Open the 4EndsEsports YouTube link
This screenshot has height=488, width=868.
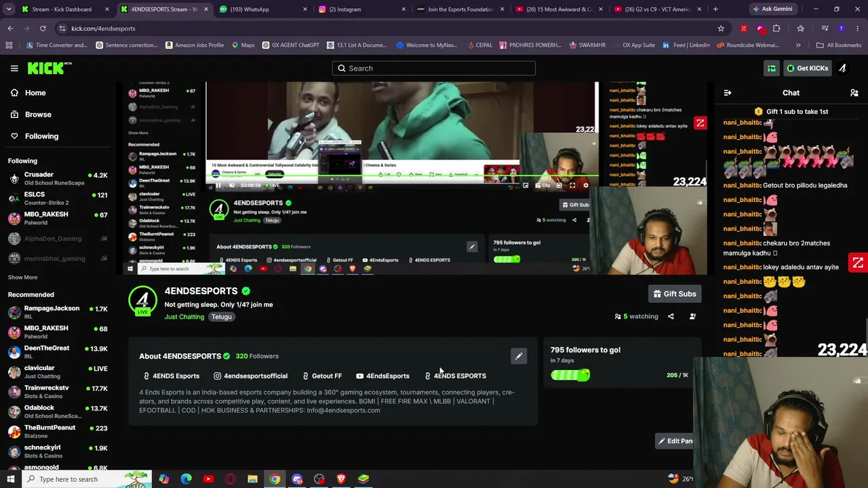tap(382, 376)
